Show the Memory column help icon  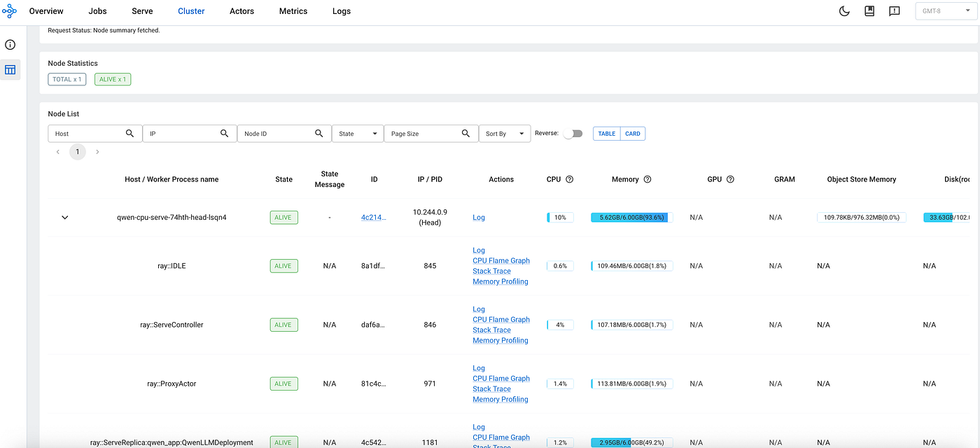tap(647, 179)
